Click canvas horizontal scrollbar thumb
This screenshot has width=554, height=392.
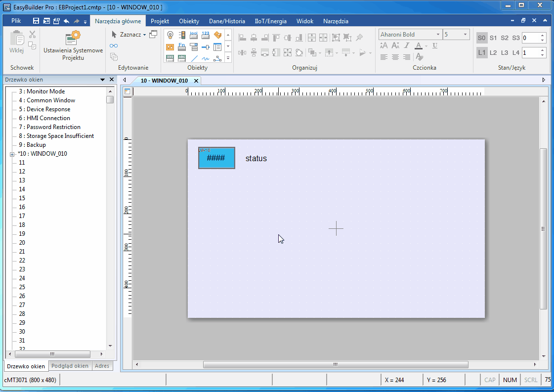pos(336,364)
